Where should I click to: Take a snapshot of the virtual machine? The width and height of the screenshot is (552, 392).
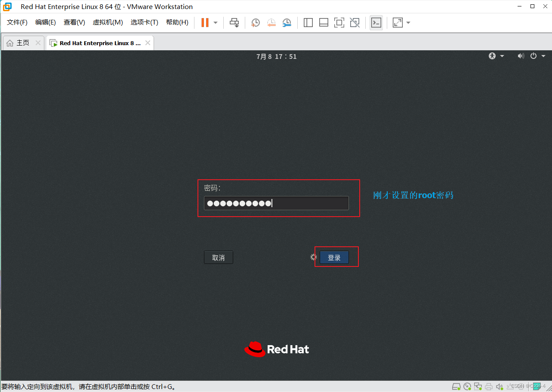pos(256,23)
